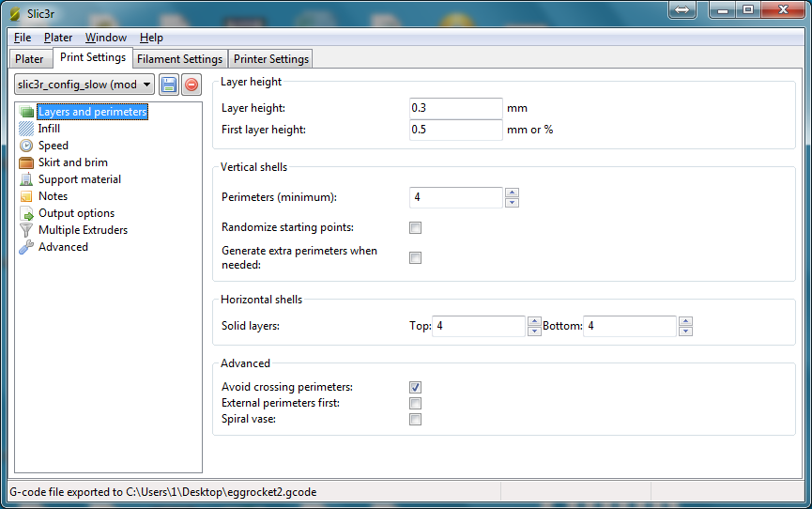
Task: Open the Advanced settings page
Action: [x=63, y=247]
